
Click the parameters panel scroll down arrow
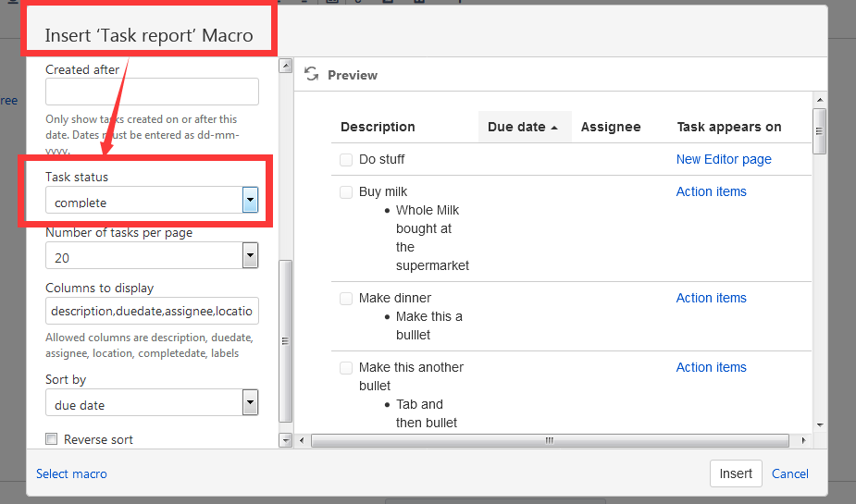pyautogui.click(x=286, y=439)
